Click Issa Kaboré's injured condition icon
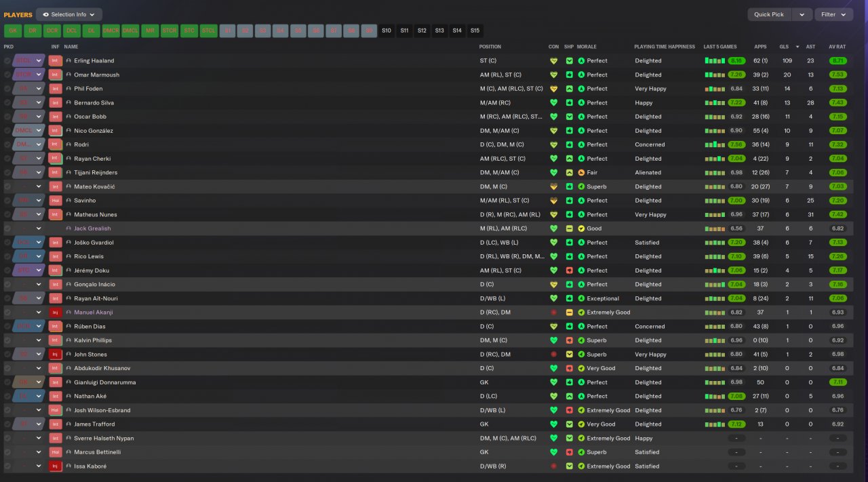 click(553, 466)
